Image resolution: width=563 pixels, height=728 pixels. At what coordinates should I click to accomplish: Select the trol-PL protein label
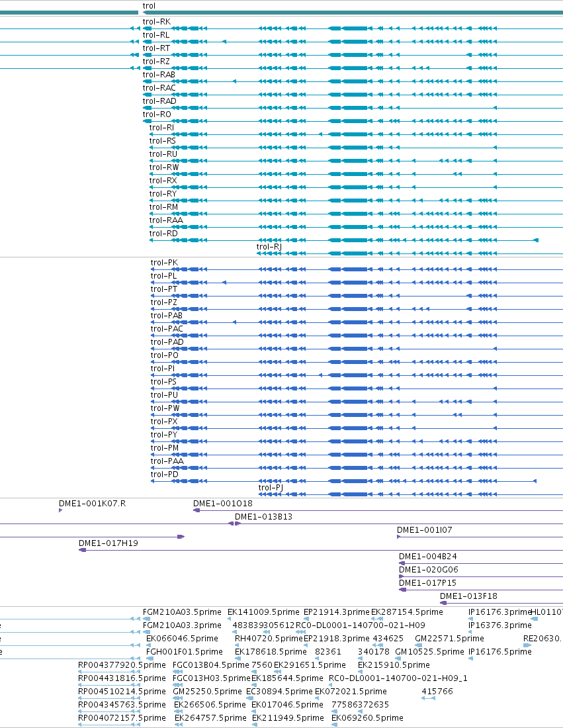[x=164, y=276]
